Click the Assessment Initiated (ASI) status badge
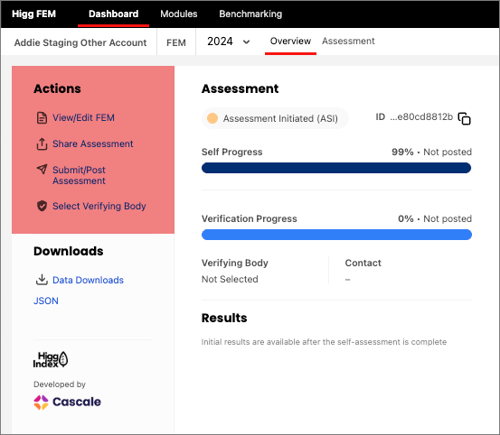500x435 pixels. click(x=275, y=118)
